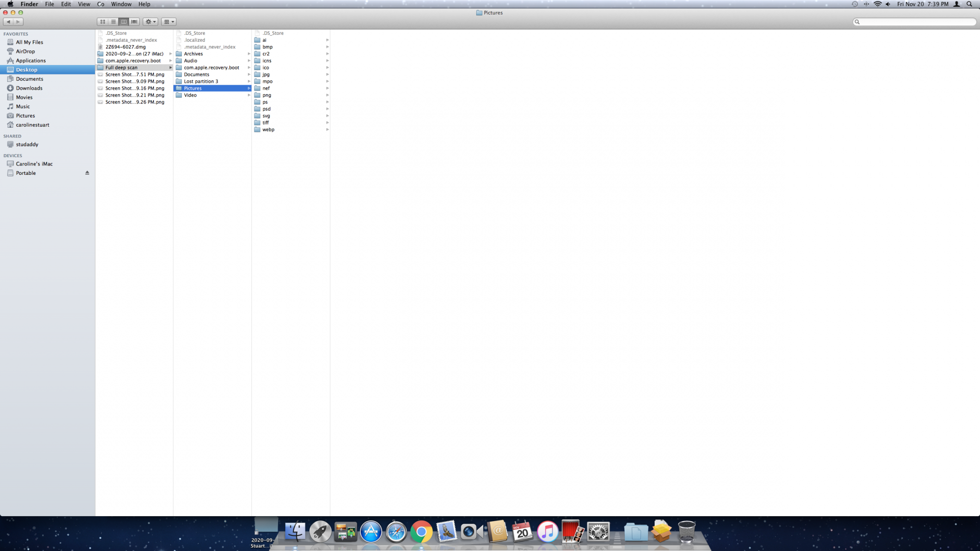Open the Arrange items dropdown
Image resolution: width=980 pixels, height=551 pixels.
169,22
